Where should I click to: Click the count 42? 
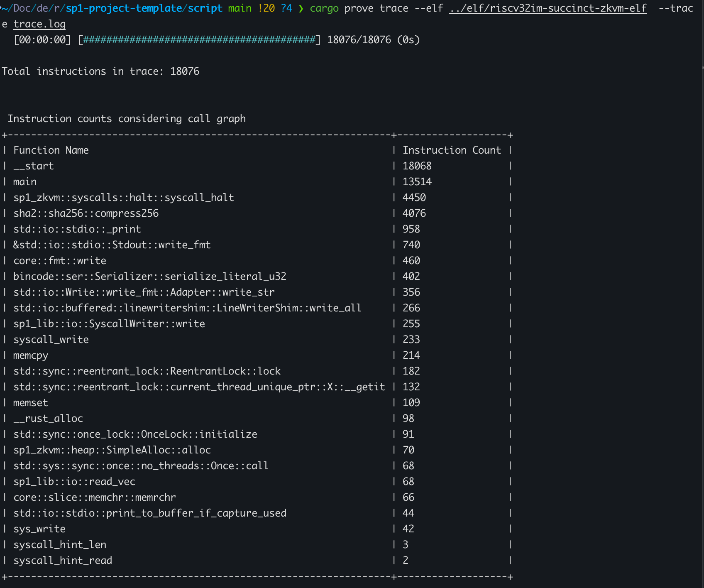pos(408,529)
